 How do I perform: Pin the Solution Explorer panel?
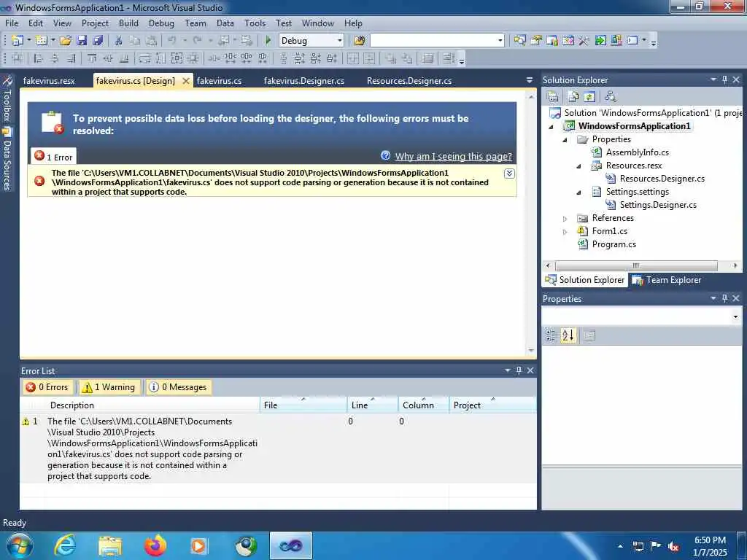(724, 79)
